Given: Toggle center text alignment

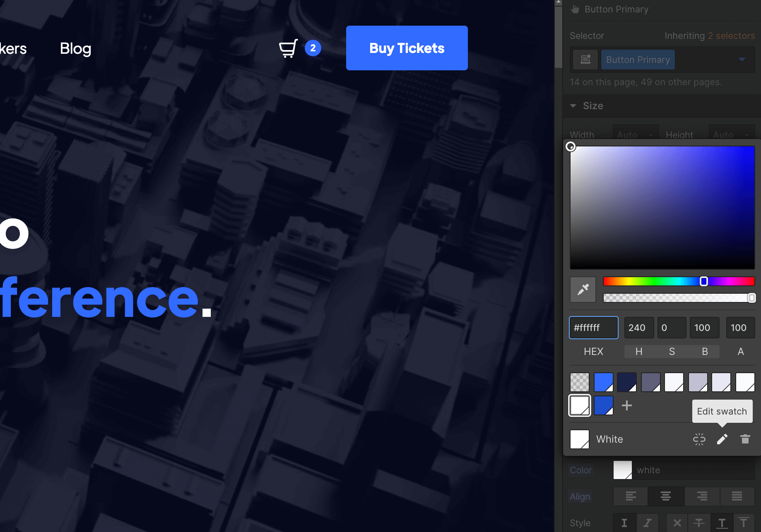Looking at the screenshot, I should pos(665,496).
